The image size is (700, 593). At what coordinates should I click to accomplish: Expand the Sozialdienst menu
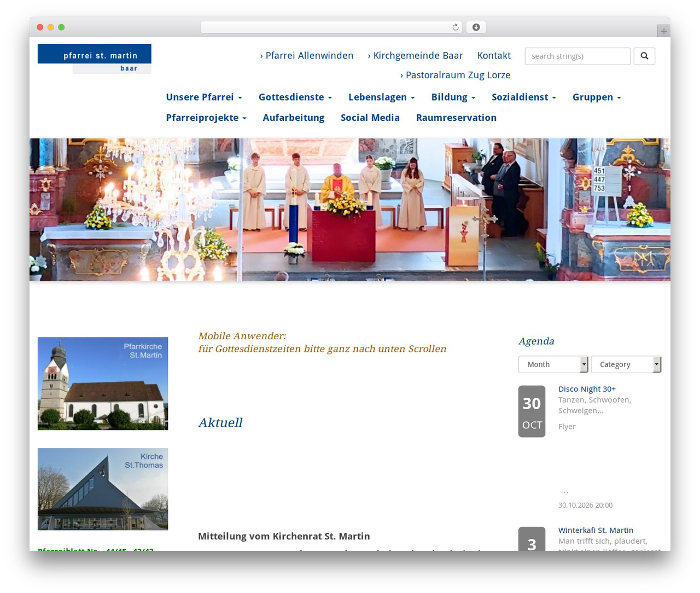(524, 97)
